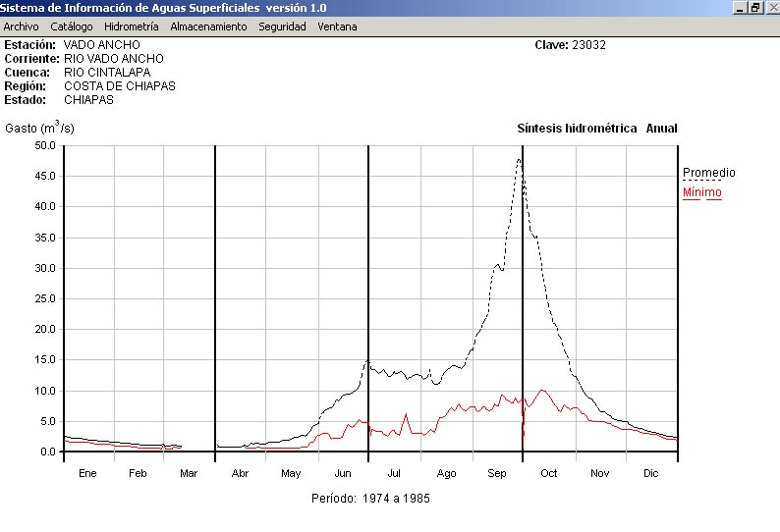Viewport: 780px width, 532px height.
Task: Open the Ventana menu
Action: tap(337, 27)
